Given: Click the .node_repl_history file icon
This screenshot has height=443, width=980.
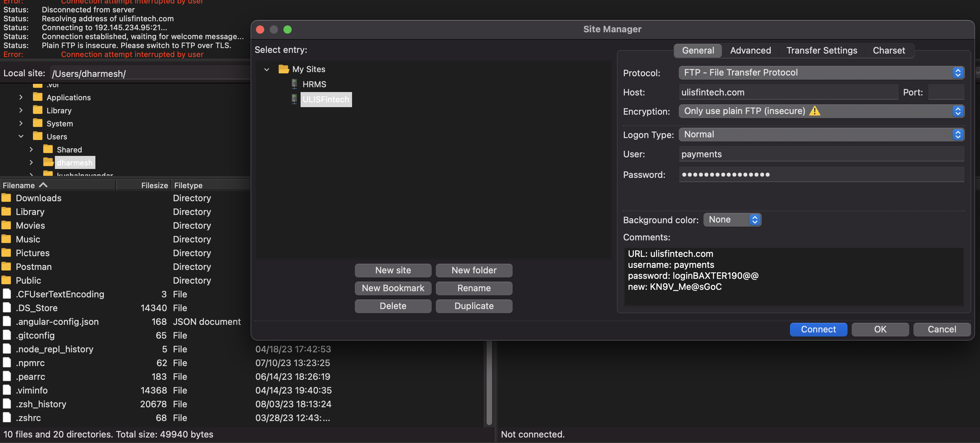Looking at the screenshot, I should point(7,349).
